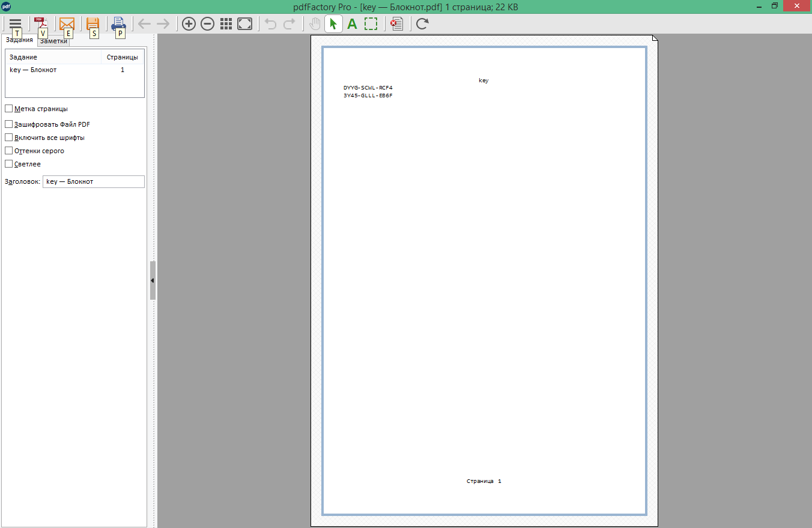Click the printer icon
Screen dimensions: 812x528
pos(118,23)
